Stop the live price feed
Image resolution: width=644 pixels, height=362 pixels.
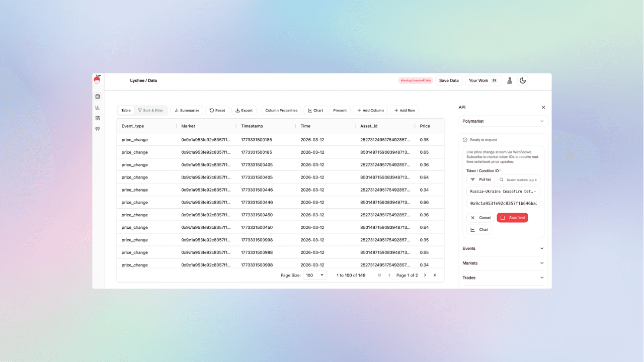coord(512,217)
